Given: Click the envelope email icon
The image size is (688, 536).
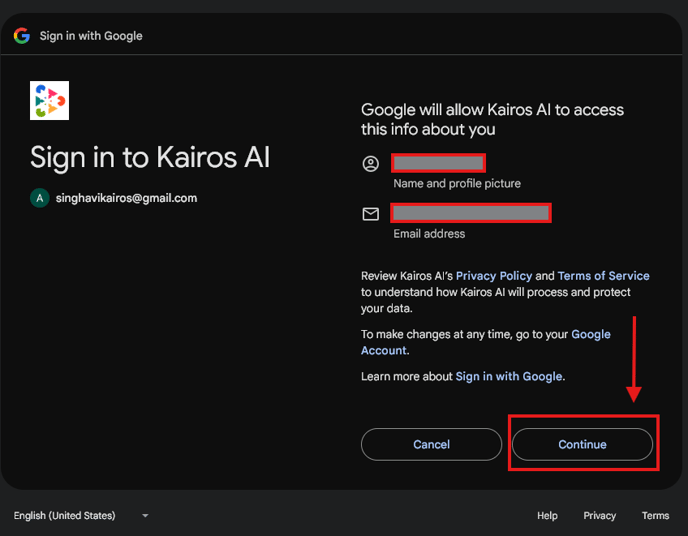Looking at the screenshot, I should coord(371,214).
